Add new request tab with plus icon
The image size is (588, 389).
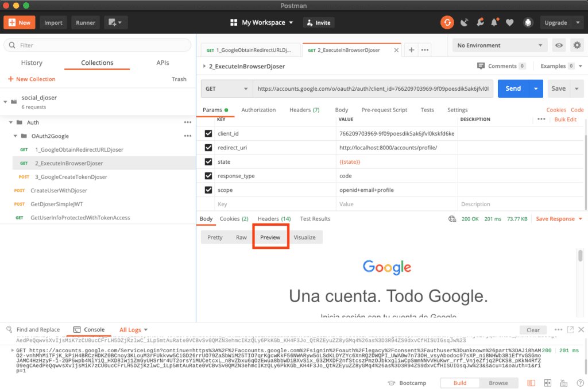click(x=411, y=50)
